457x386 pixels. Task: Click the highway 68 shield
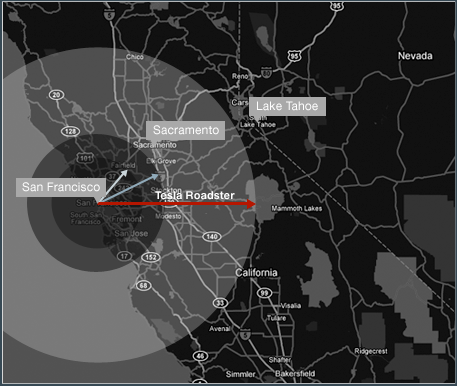pyautogui.click(x=143, y=286)
